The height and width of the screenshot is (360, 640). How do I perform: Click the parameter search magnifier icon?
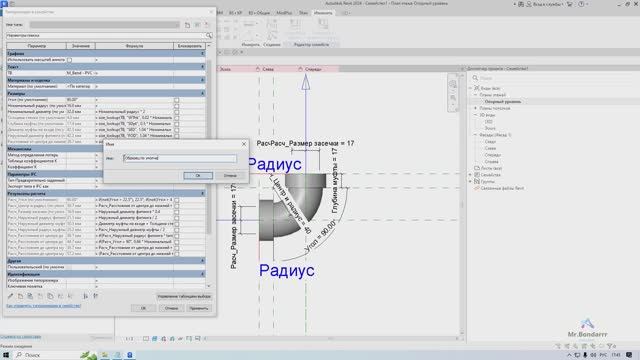[x=209, y=36]
